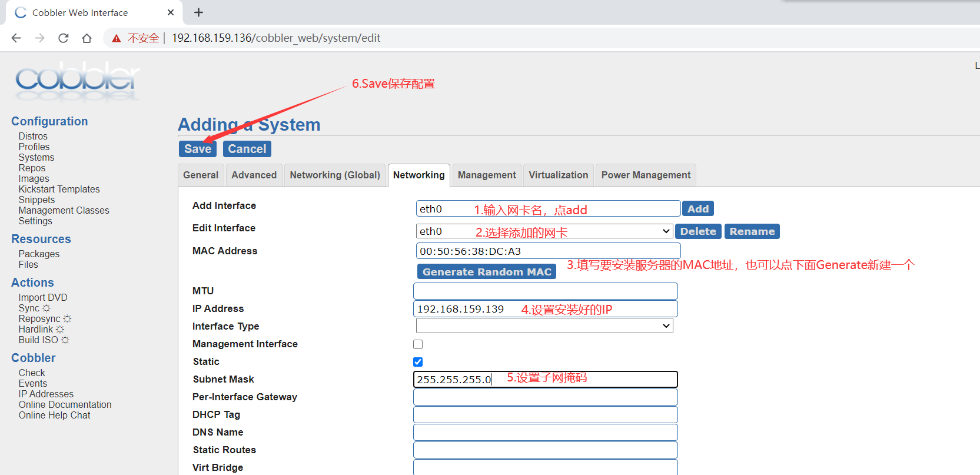Enable the Management Interface checkbox
The width and height of the screenshot is (980, 475).
pos(418,344)
